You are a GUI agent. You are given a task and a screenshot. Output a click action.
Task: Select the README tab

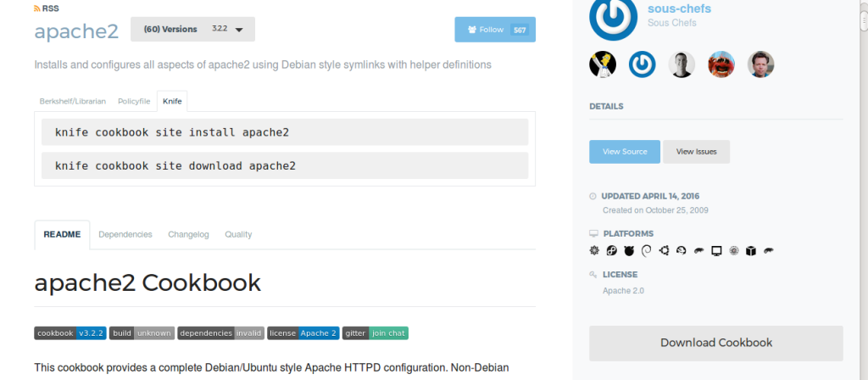pos(62,234)
